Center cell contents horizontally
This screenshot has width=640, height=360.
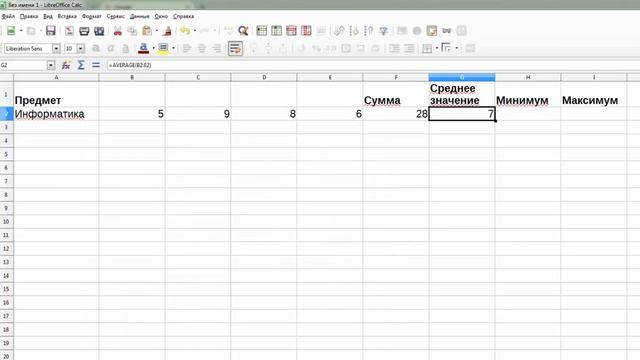[x=202, y=48]
